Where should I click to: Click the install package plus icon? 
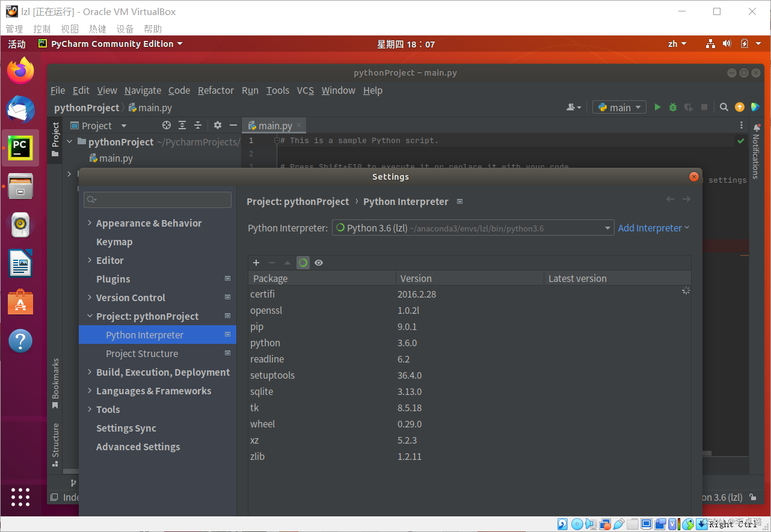[x=256, y=263]
